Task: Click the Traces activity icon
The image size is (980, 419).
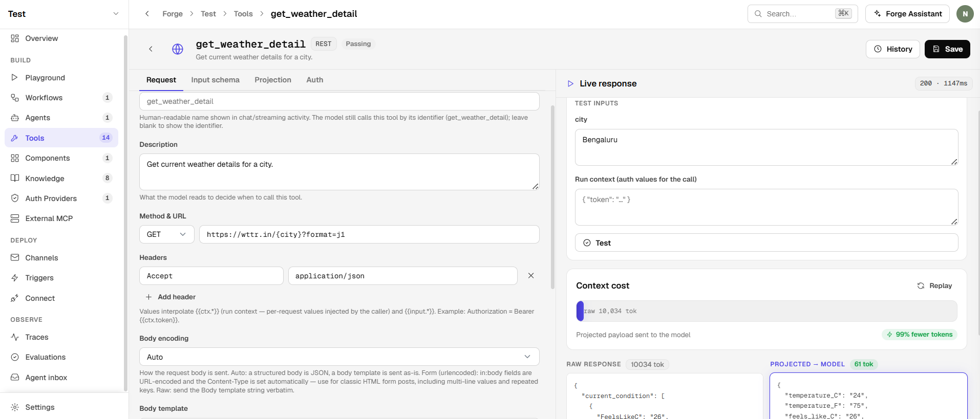Action: pos(15,337)
